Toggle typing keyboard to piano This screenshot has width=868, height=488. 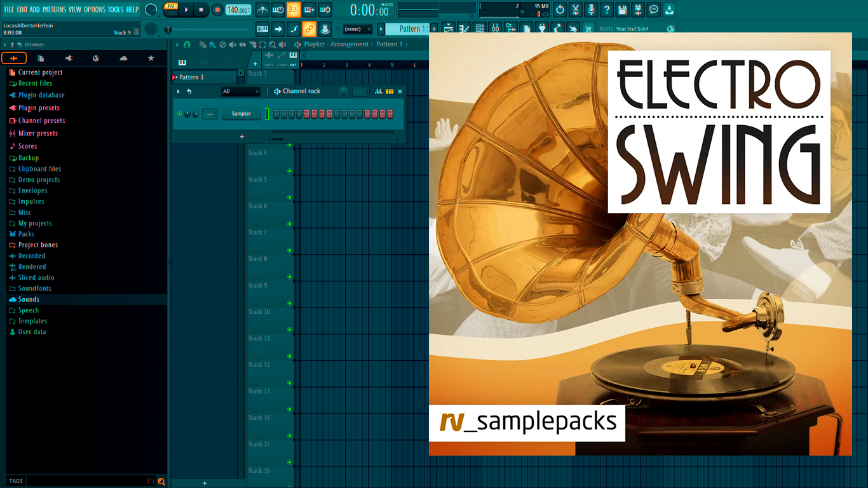(x=262, y=29)
